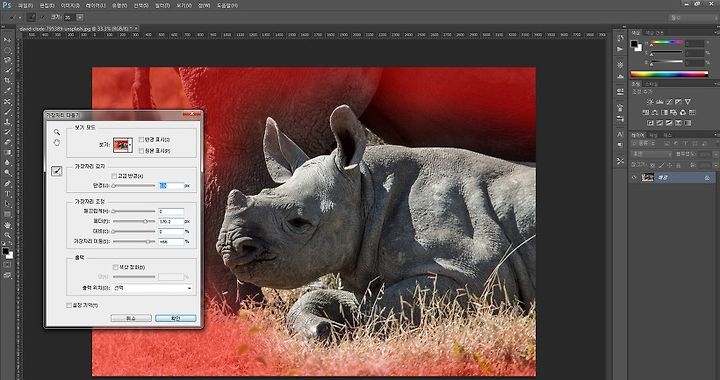Add an Invert adjustment
This screenshot has width=720, height=380.
pyautogui.click(x=650, y=123)
